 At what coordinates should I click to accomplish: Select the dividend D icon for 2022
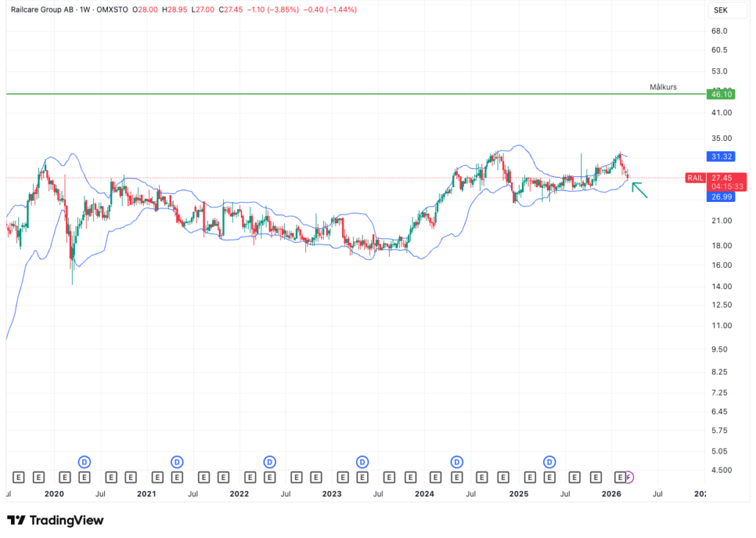269,462
